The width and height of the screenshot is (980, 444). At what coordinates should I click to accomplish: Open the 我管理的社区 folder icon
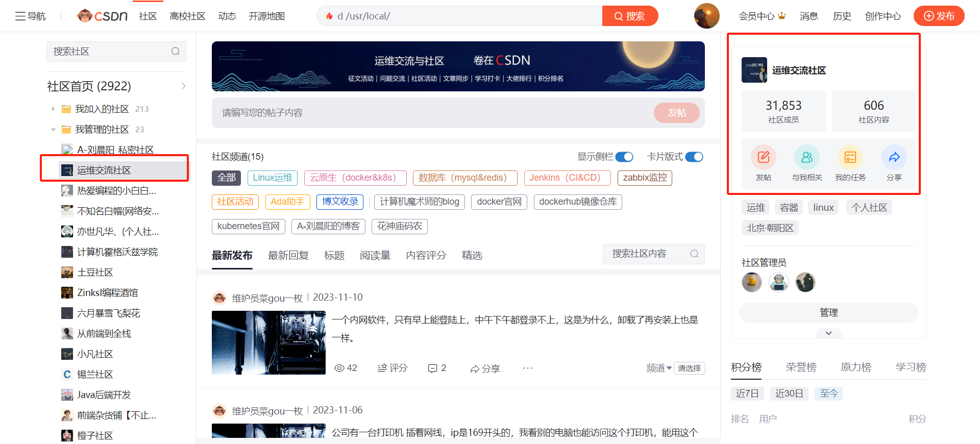[66, 129]
